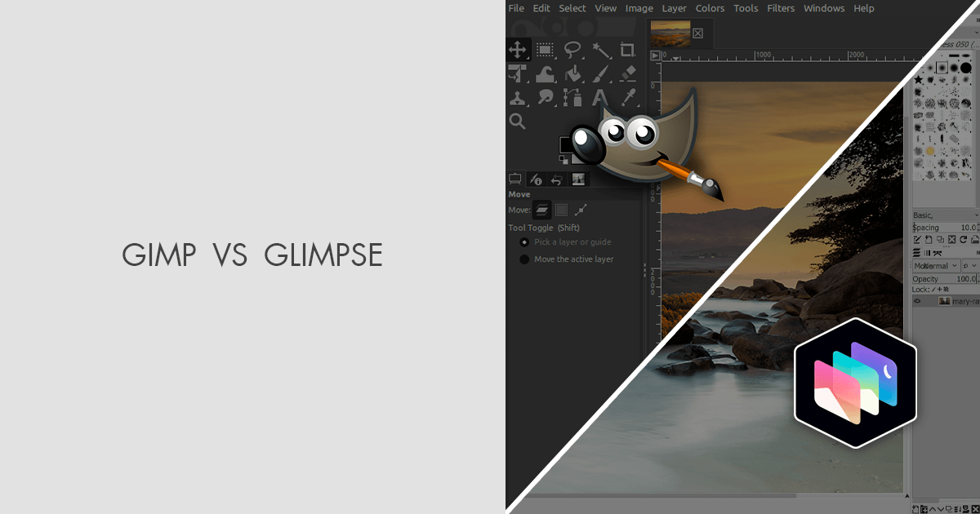Select the landscape image tab thumbnail
This screenshot has width=980, height=514.
pyautogui.click(x=670, y=33)
